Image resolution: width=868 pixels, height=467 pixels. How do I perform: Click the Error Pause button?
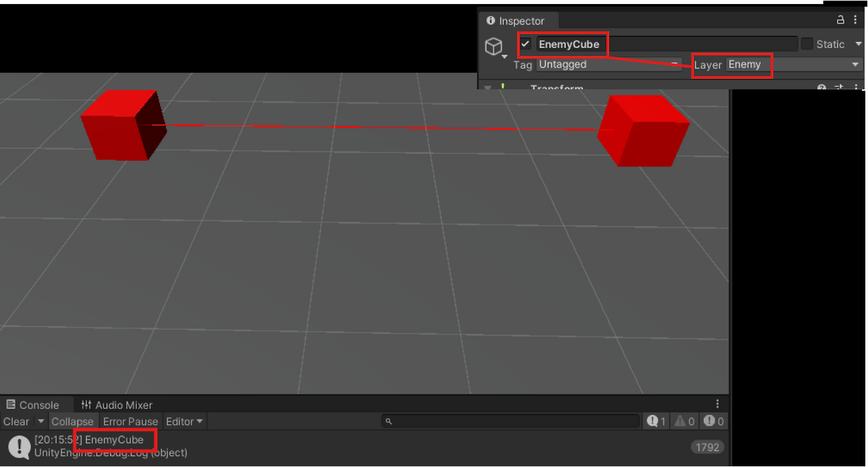point(130,421)
